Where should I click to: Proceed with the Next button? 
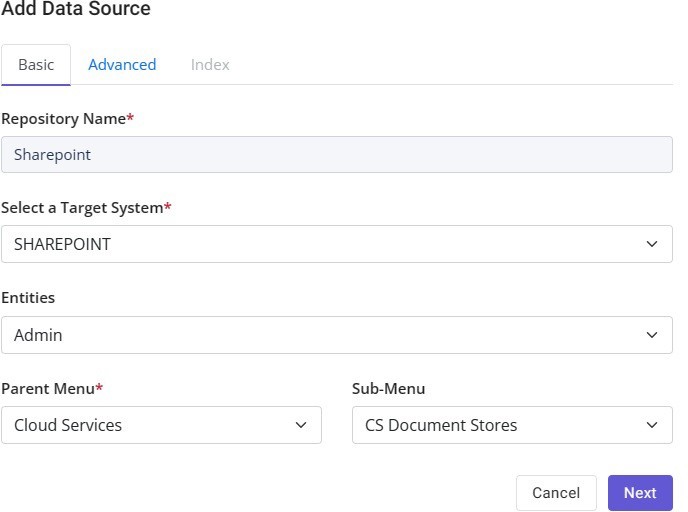pyautogui.click(x=640, y=493)
